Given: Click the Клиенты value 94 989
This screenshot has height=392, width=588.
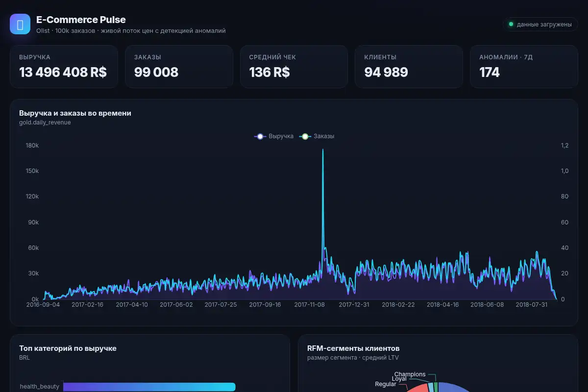Looking at the screenshot, I should pyautogui.click(x=386, y=73).
